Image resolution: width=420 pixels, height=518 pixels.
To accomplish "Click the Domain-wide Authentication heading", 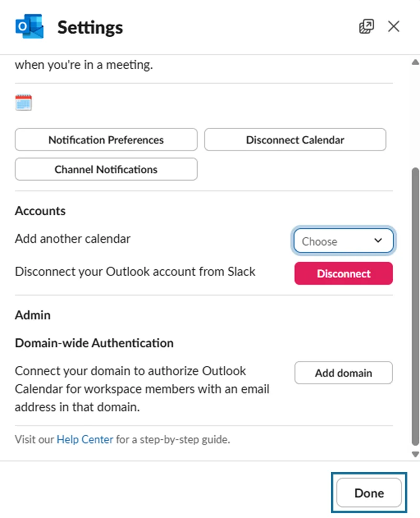I will 94,343.
